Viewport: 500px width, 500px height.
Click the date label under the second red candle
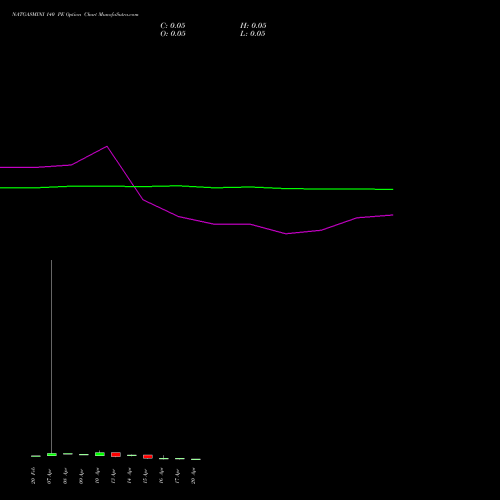tap(145, 476)
